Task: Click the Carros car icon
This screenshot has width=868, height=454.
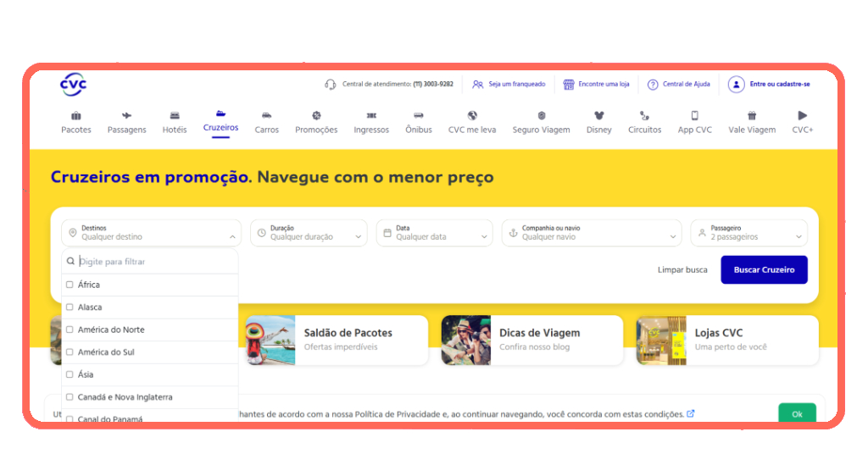Action: point(266,115)
